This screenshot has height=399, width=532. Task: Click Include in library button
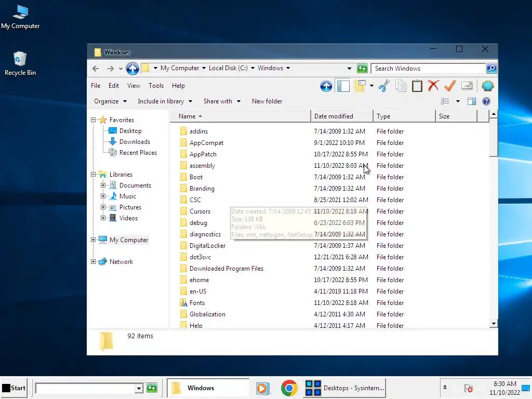coord(165,101)
